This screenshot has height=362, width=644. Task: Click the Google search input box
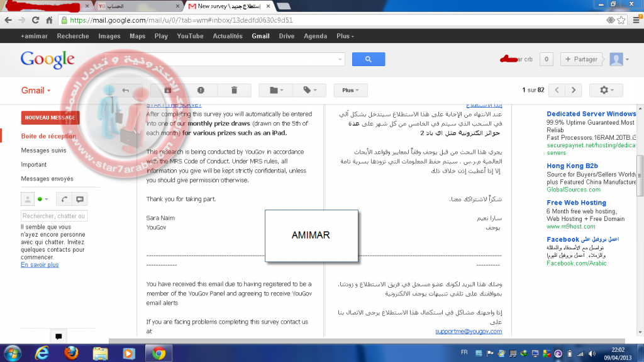coord(225,59)
